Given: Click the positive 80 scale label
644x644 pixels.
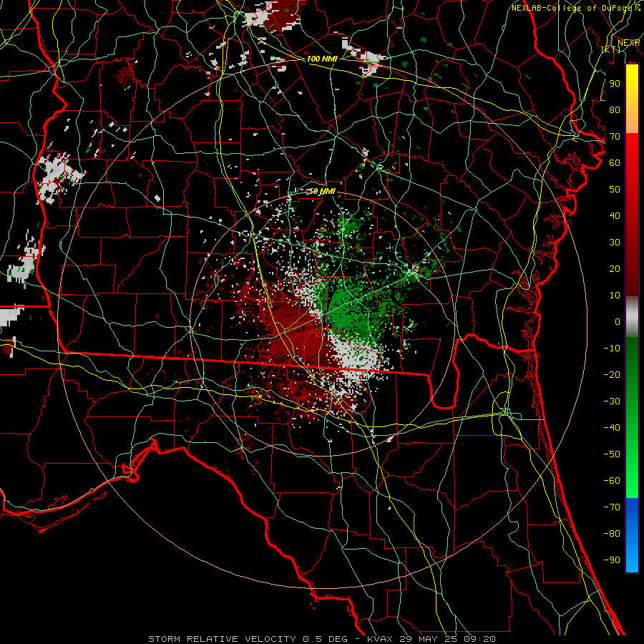Looking at the screenshot, I should coord(615,109).
